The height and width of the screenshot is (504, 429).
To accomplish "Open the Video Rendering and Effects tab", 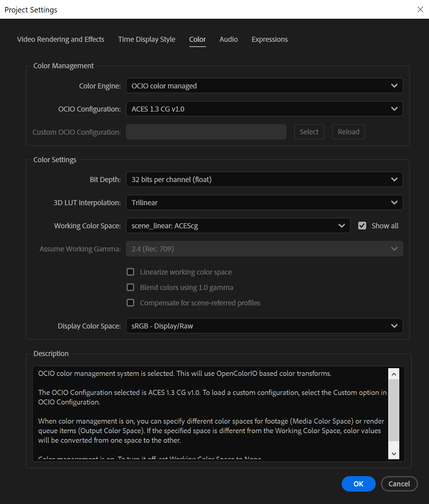I will pyautogui.click(x=60, y=39).
